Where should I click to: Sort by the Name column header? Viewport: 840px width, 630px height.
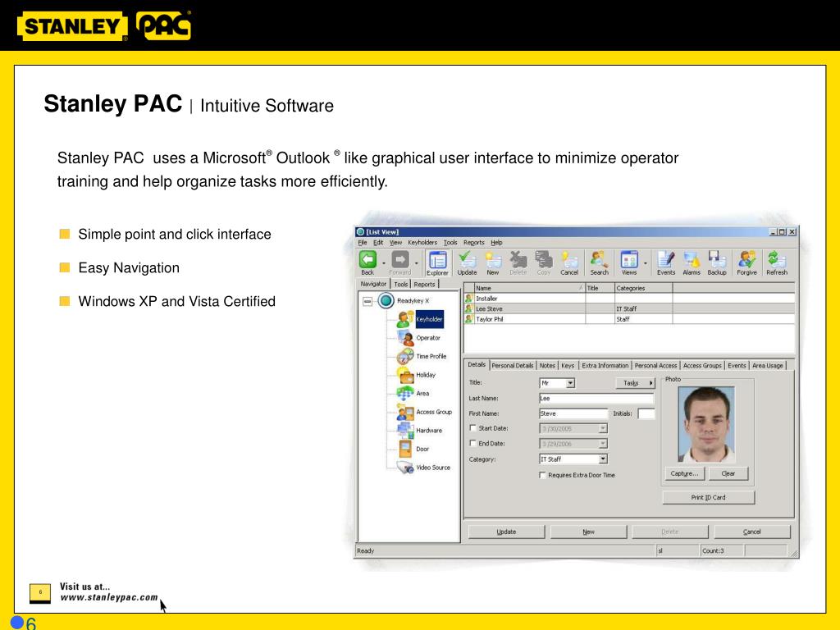[529, 288]
